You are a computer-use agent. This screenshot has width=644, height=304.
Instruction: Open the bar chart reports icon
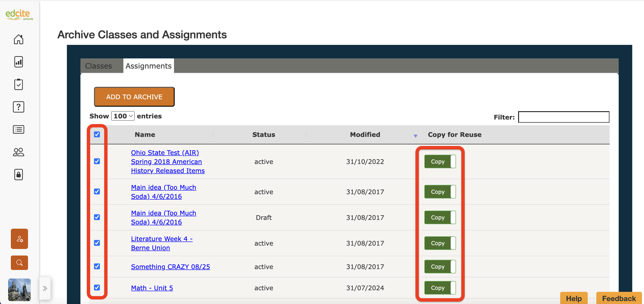pyautogui.click(x=19, y=62)
